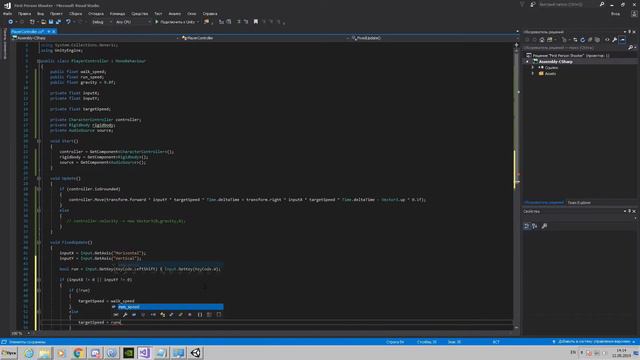Select the PlayerController.cs editor tab
This screenshot has width=640, height=360.
click(27, 31)
